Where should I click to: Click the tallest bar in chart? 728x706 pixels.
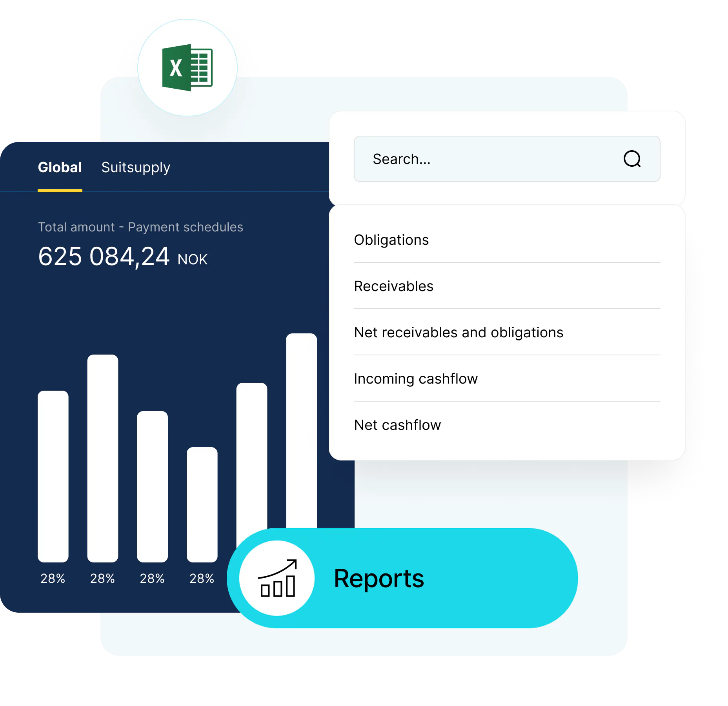tap(301, 430)
